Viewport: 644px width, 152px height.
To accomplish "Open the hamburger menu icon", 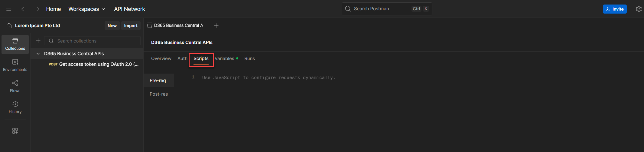I will tap(9, 9).
